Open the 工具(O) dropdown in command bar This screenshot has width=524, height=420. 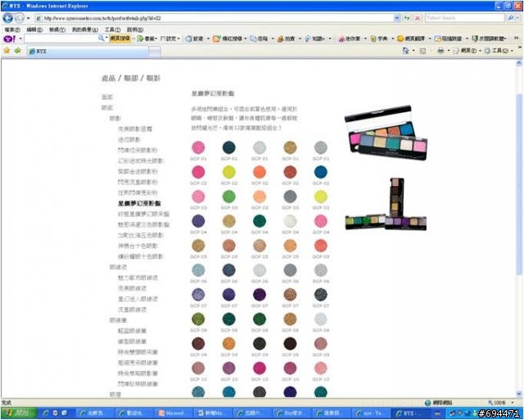pyautogui.click(x=499, y=51)
